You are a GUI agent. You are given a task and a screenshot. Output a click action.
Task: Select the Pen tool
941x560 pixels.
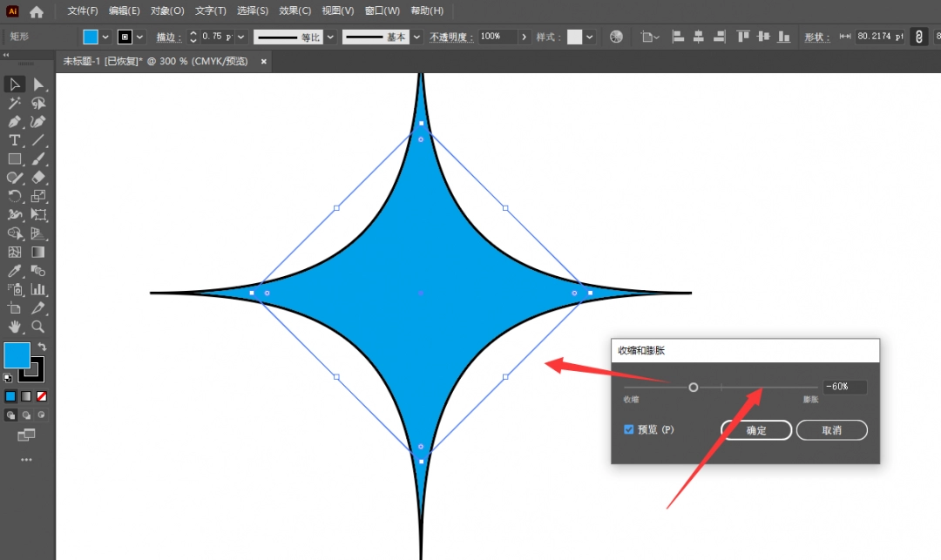click(15, 122)
